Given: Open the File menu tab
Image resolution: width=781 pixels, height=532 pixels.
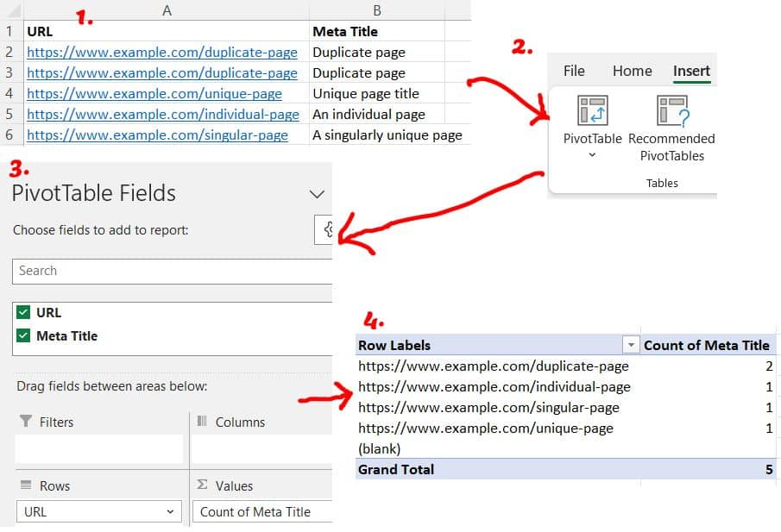Looking at the screenshot, I should tap(574, 72).
